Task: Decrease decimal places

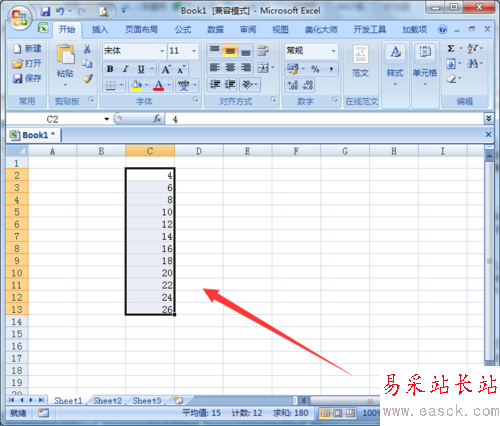Action: click(x=308, y=85)
